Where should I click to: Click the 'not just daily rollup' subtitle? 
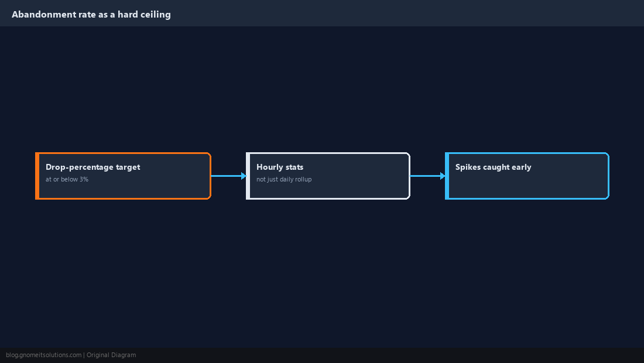click(284, 179)
